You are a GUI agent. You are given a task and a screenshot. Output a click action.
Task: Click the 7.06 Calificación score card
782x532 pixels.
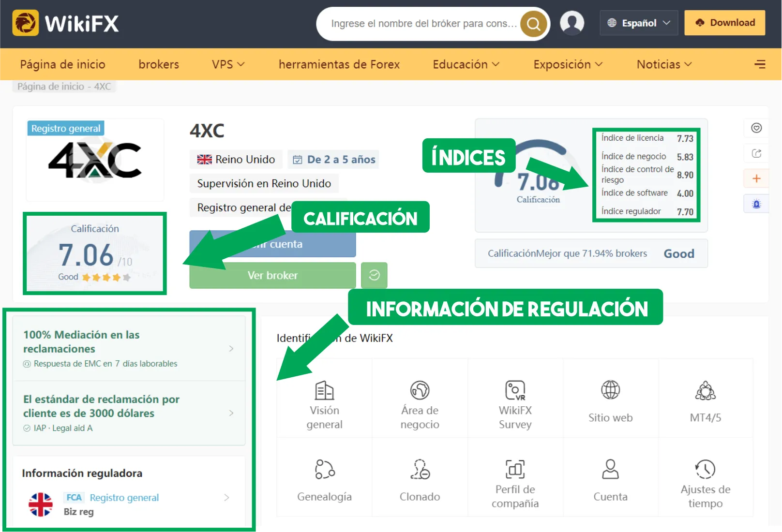95,253
